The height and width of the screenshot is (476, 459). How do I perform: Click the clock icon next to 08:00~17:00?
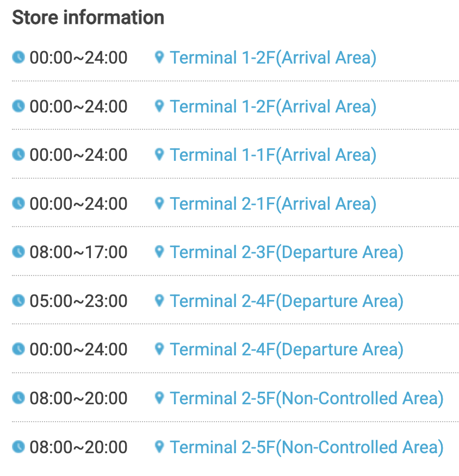pos(18,252)
